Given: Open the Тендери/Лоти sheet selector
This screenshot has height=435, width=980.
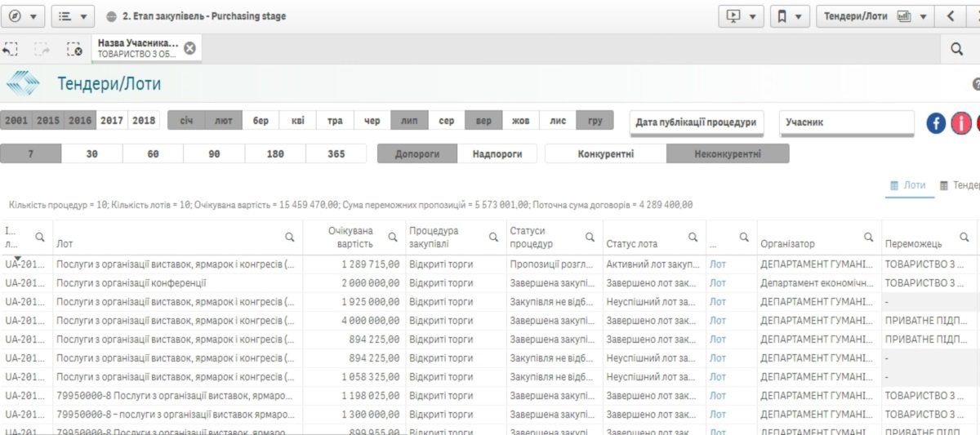Looking at the screenshot, I should 875,16.
